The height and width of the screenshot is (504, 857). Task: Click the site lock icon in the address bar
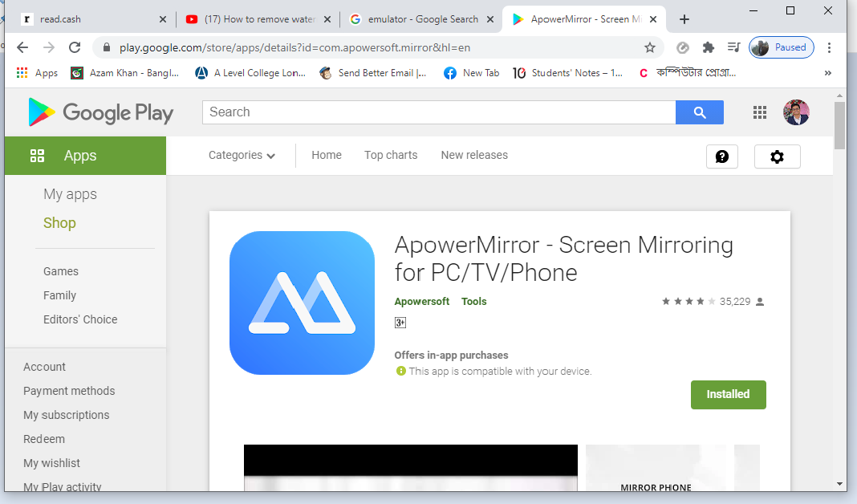107,47
